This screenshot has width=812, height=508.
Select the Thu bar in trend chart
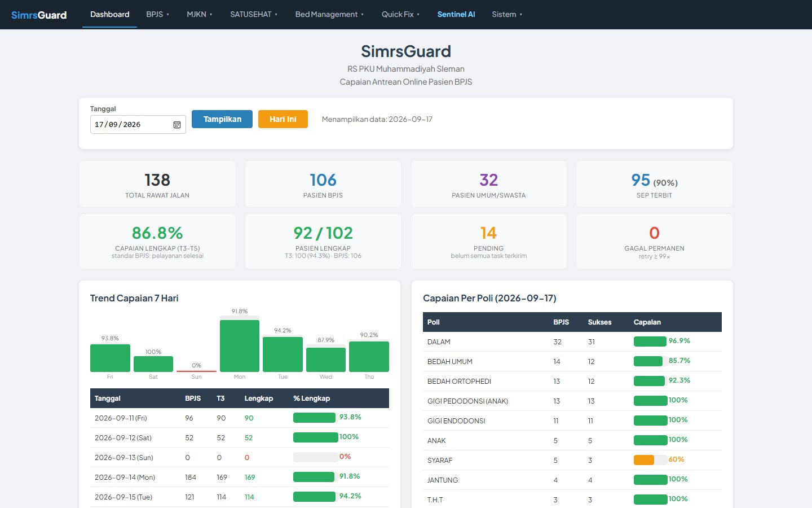coord(369,357)
